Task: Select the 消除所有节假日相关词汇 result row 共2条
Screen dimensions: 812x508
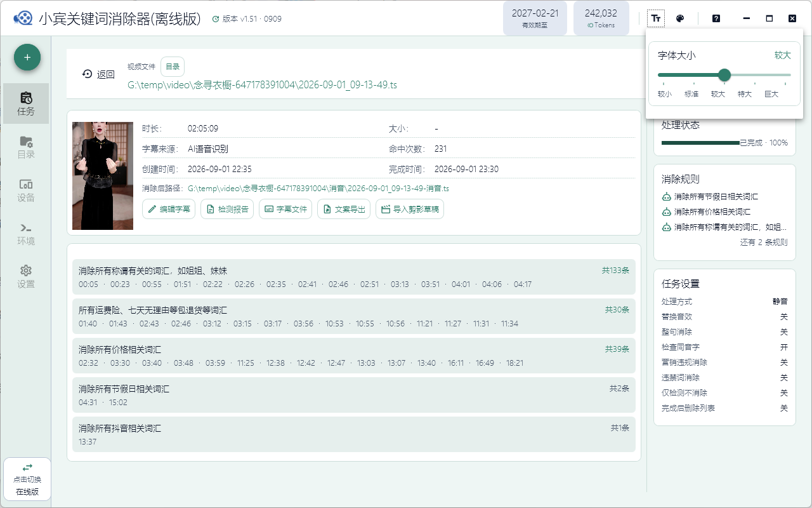Action: click(354, 395)
